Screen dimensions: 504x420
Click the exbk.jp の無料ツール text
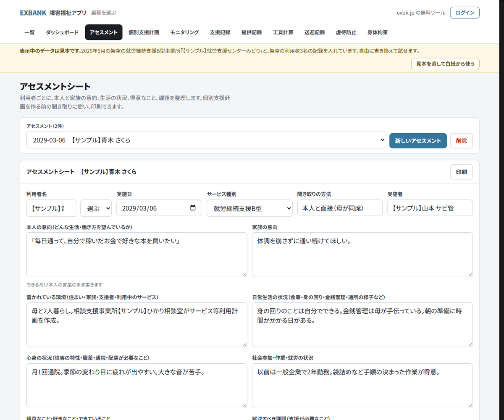point(421,13)
